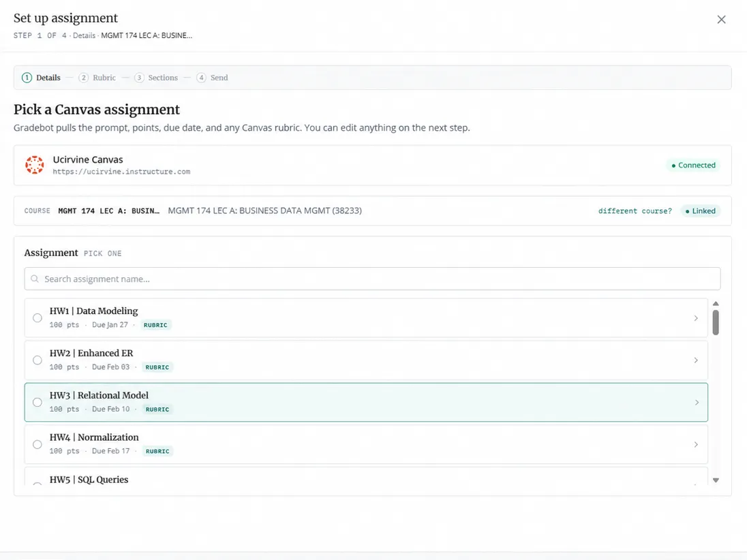
Task: Click the 'HW3 | Relational Model' title
Action: click(99, 395)
